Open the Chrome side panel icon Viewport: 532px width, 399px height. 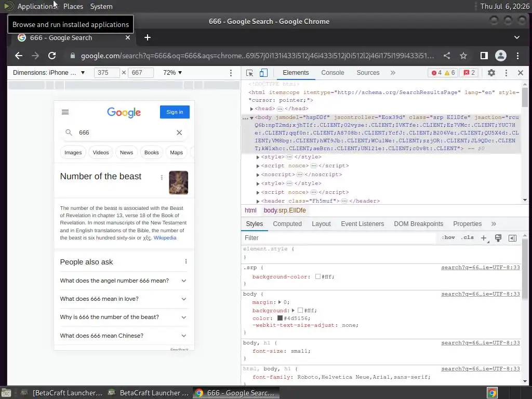[x=484, y=56]
